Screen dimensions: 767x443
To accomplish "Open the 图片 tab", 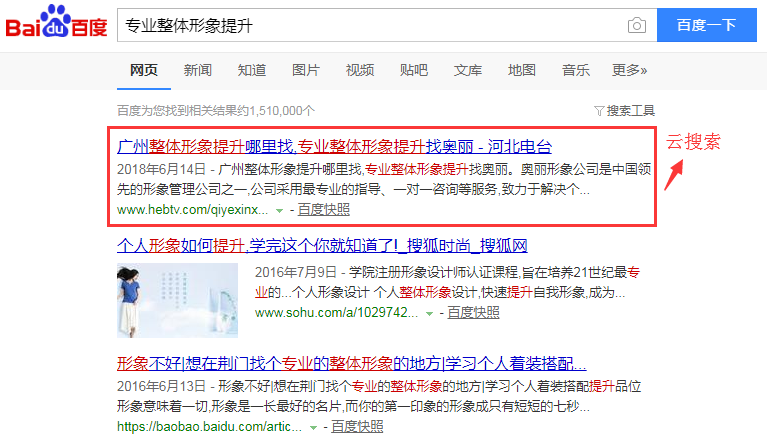I will pos(306,70).
